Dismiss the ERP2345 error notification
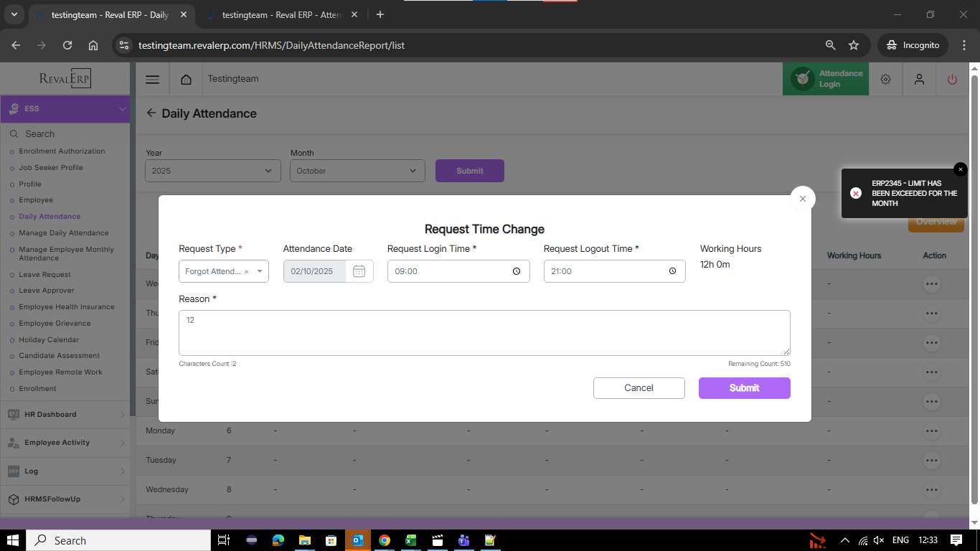Screen dimensions: 980x551 click(960, 169)
